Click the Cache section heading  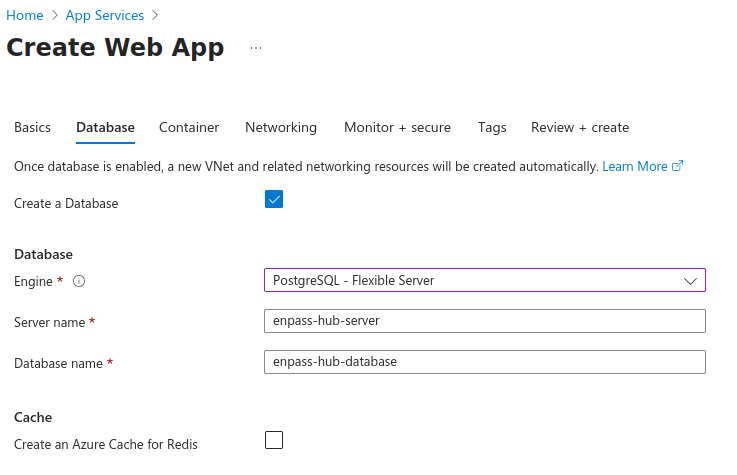[33, 417]
